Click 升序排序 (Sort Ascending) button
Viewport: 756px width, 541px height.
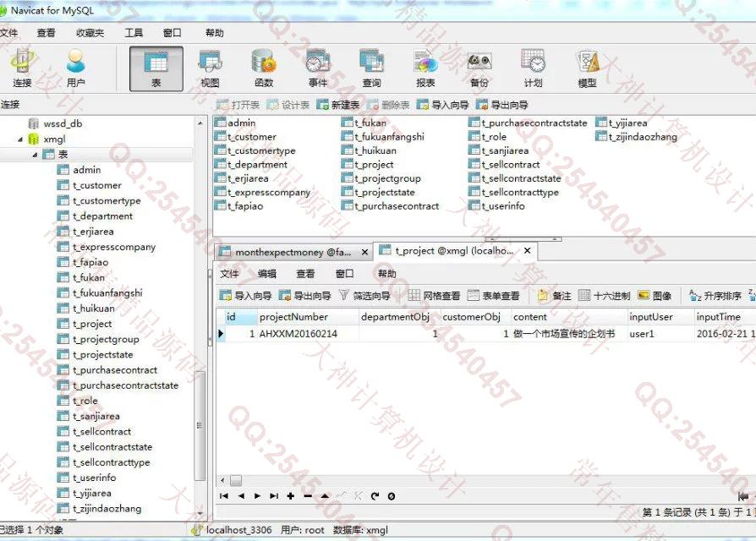[715, 295]
